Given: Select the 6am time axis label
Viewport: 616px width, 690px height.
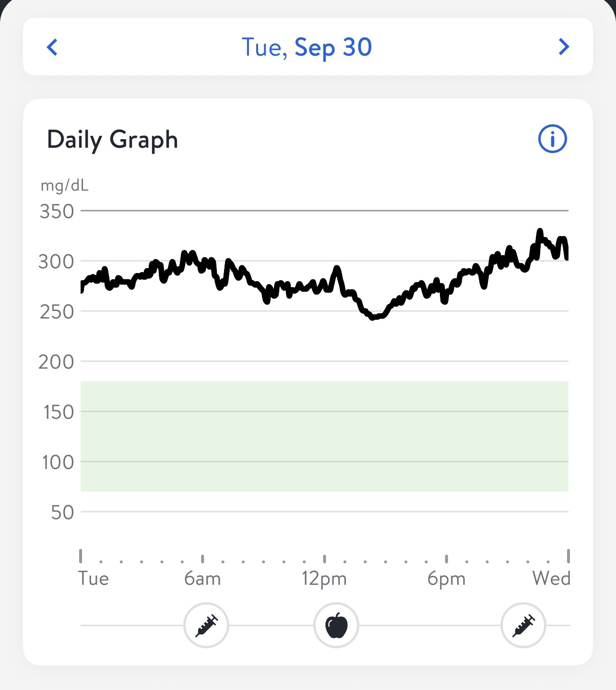Looking at the screenshot, I should (202, 579).
